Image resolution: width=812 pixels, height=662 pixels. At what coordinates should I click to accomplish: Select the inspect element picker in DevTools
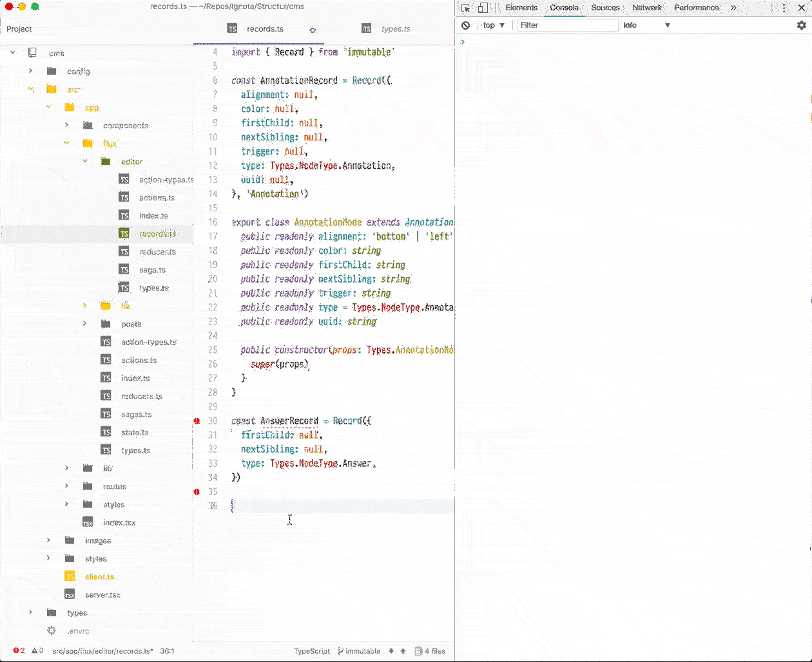[x=465, y=7]
